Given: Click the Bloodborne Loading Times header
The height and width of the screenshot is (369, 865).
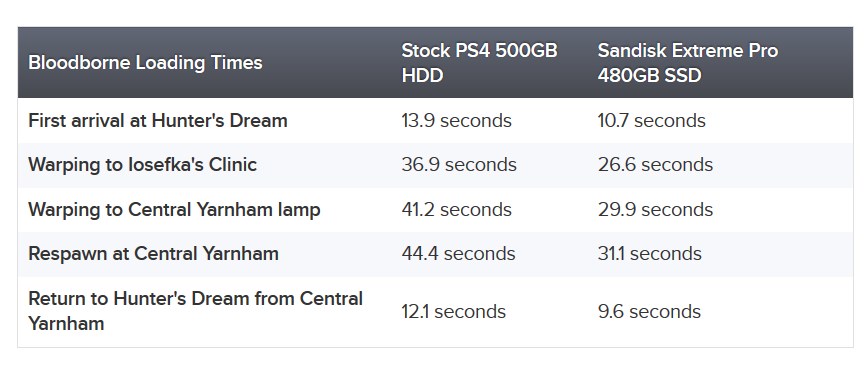Looking at the screenshot, I should tap(145, 63).
